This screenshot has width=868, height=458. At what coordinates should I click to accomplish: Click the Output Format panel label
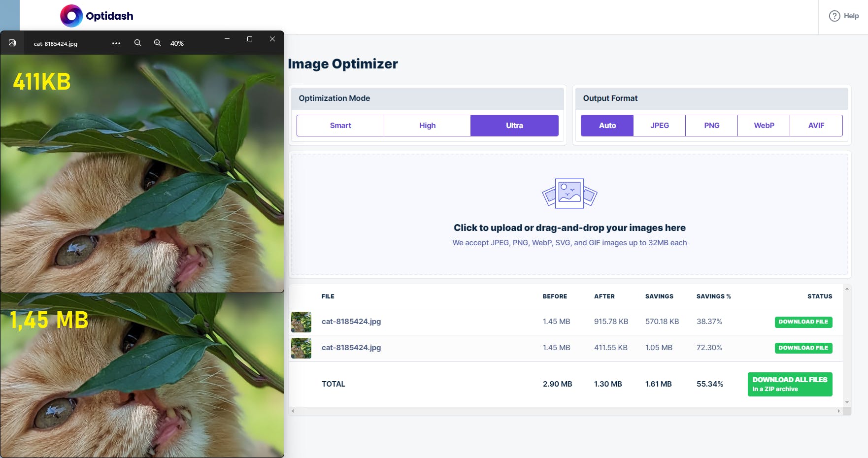610,98
